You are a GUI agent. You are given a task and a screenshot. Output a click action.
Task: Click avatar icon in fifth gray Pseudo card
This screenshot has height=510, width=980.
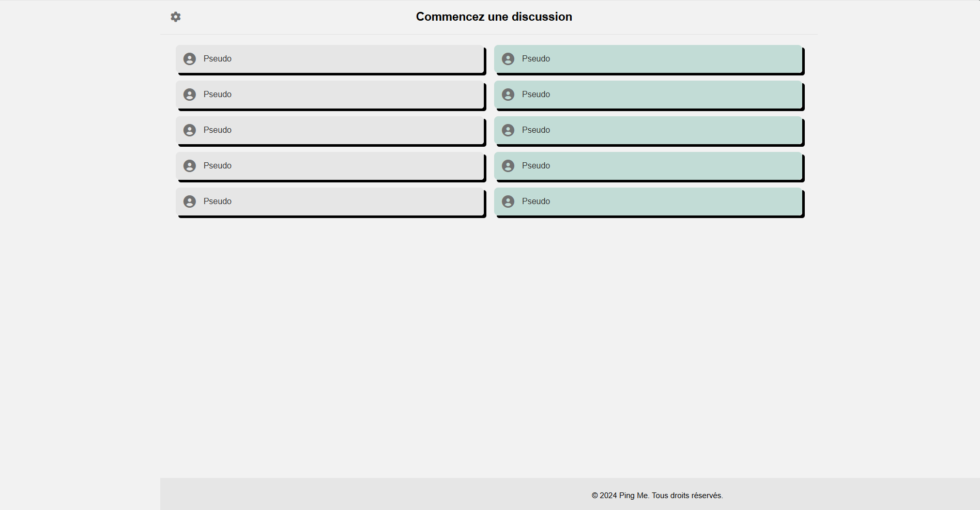click(x=190, y=202)
